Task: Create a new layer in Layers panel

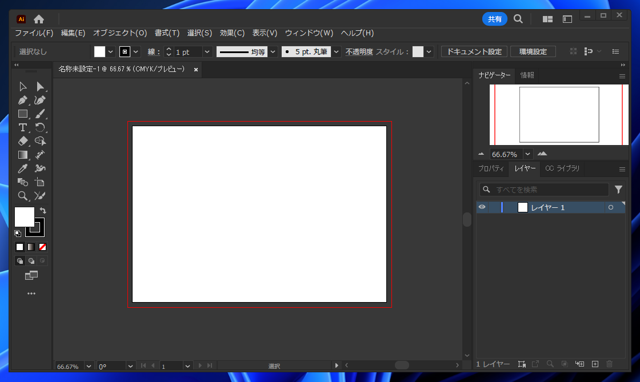Action: 595,364
